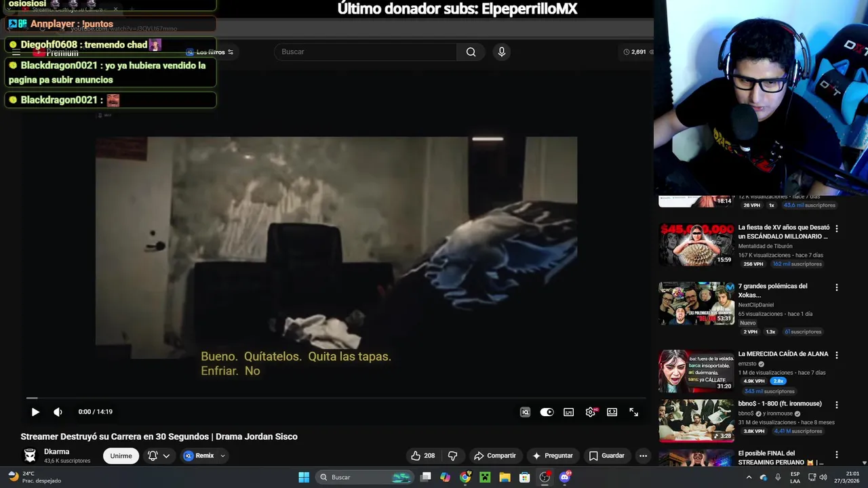Image resolution: width=868 pixels, height=488 pixels.
Task: Open the weather widget showing 24°C
Action: coord(34,477)
